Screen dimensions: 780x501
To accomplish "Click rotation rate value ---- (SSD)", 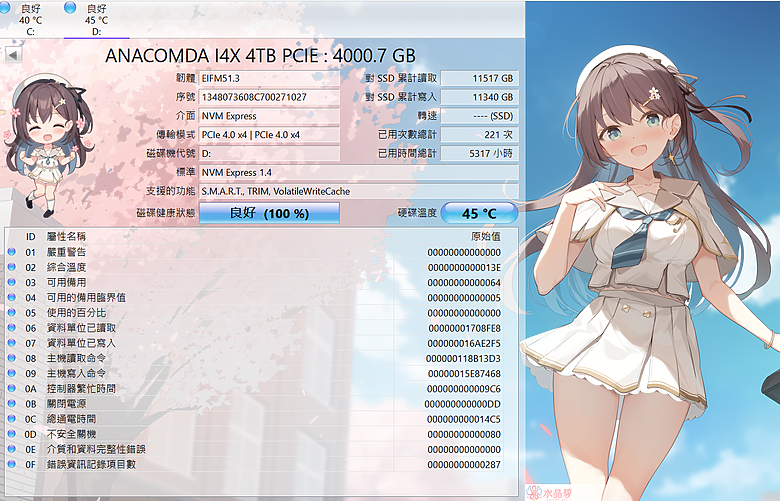I will [480, 116].
